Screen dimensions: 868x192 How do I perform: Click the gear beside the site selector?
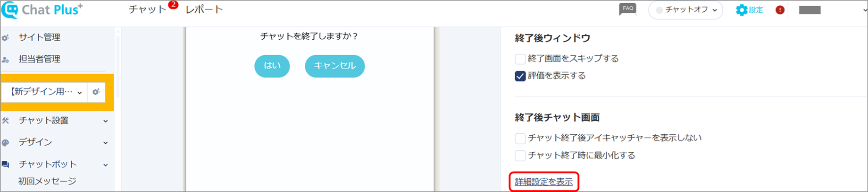[96, 92]
